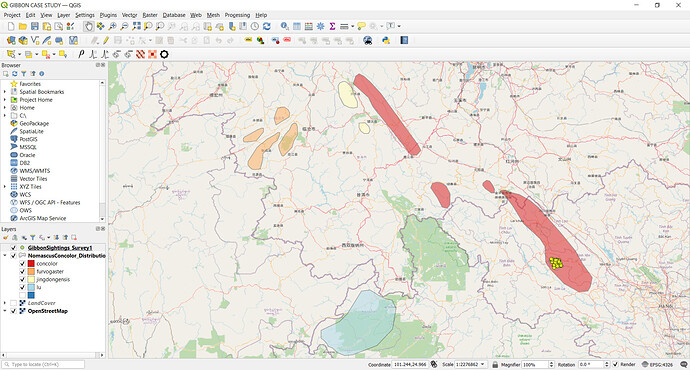690x370 pixels.
Task: Click the Refresh map icon
Action: point(267,26)
